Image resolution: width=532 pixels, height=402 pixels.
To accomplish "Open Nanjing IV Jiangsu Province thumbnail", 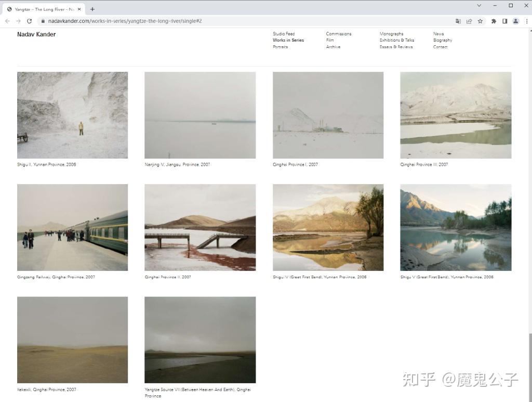I will pos(200,115).
